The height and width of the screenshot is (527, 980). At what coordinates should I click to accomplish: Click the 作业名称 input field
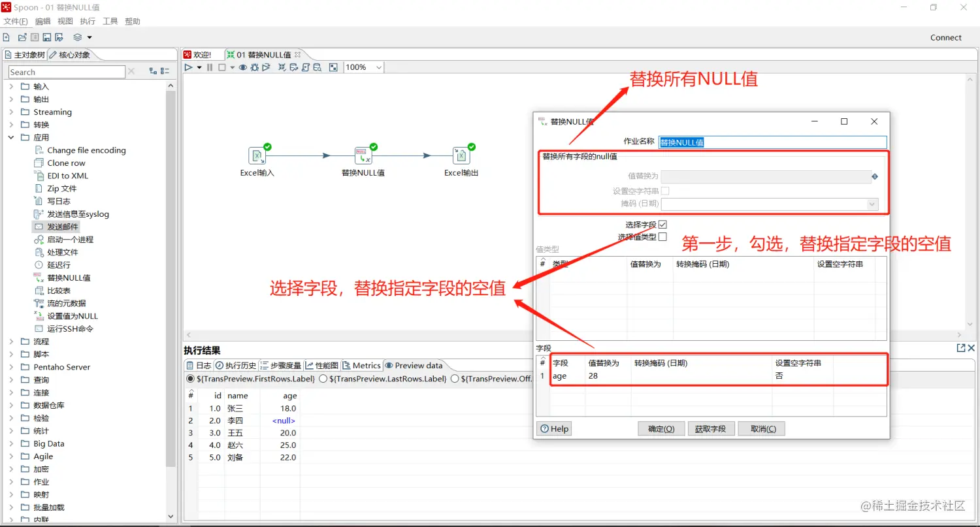(773, 142)
